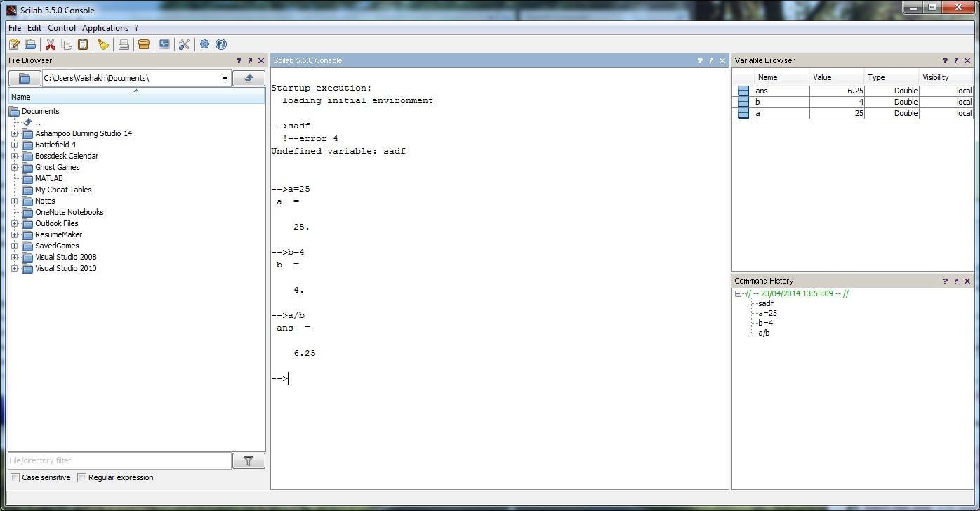
Task: Click the Command History help question mark
Action: [x=945, y=281]
